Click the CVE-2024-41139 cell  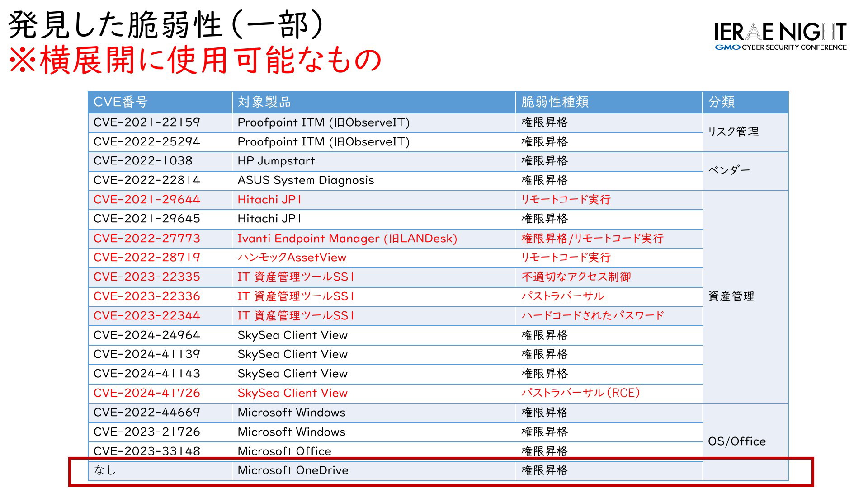160,354
